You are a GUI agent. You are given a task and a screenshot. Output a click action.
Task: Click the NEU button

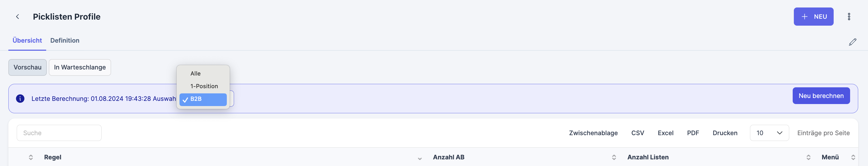coord(813,16)
